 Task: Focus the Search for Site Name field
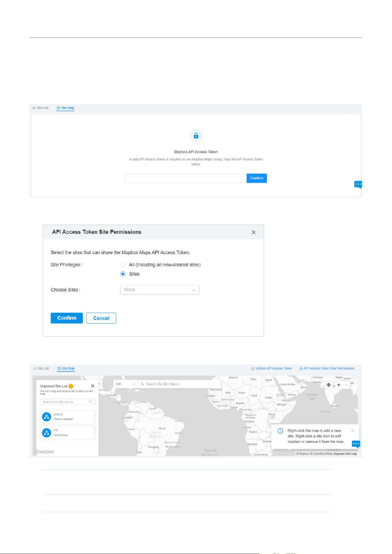coord(68,402)
